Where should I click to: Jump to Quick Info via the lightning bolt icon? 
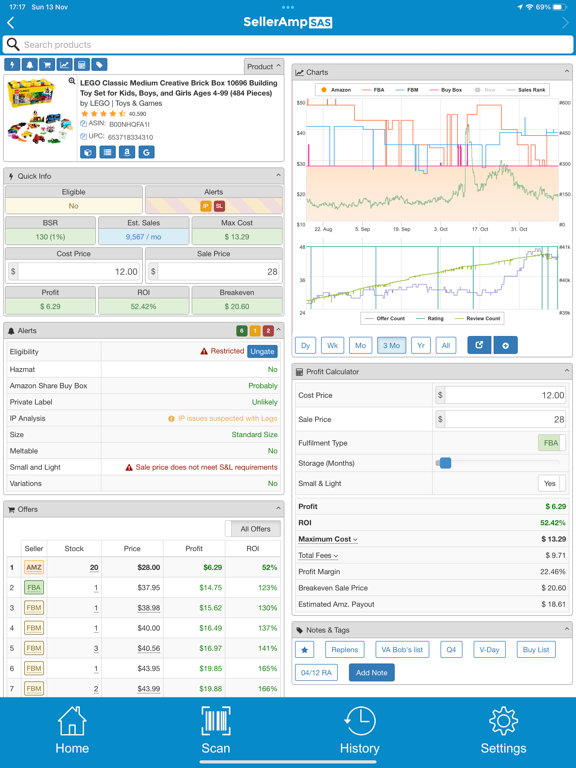12,65
